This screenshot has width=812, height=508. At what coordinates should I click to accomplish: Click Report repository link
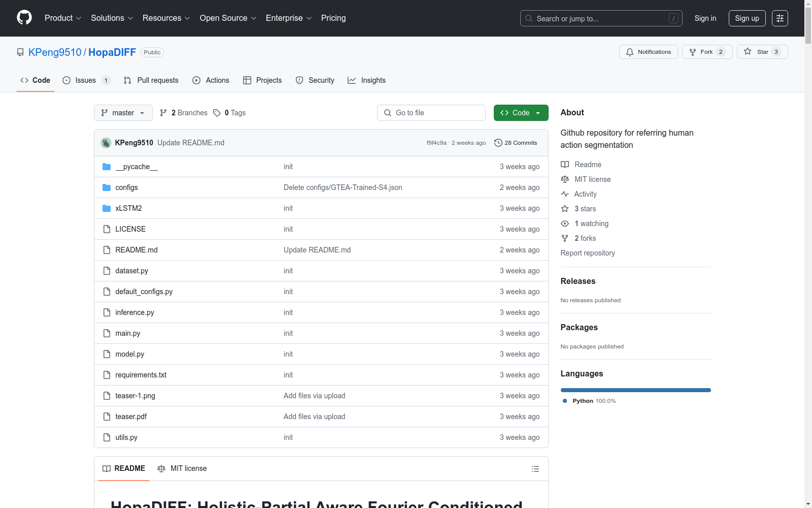pos(588,253)
